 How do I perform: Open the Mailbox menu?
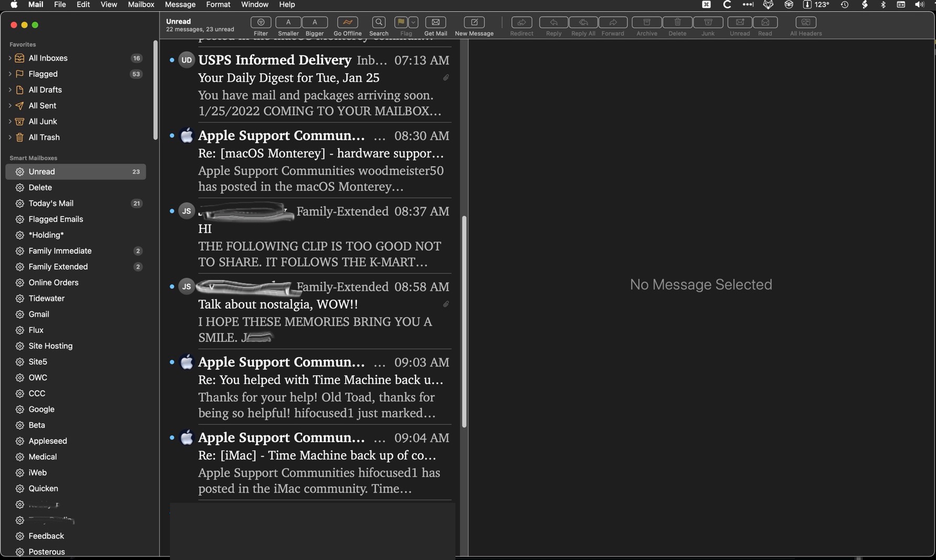coord(141,4)
